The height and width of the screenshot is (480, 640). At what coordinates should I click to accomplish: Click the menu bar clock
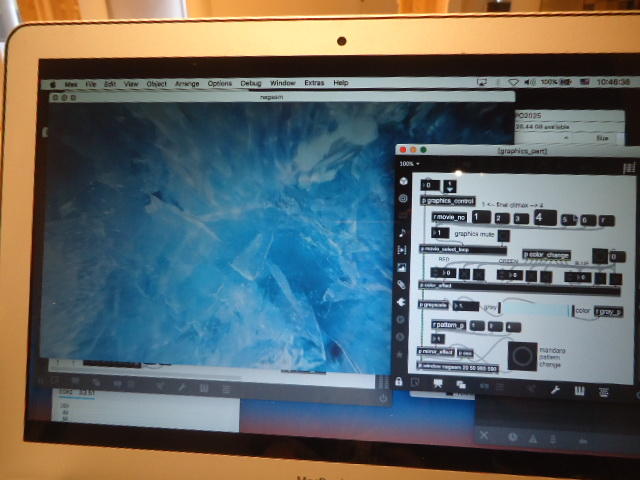pos(613,82)
